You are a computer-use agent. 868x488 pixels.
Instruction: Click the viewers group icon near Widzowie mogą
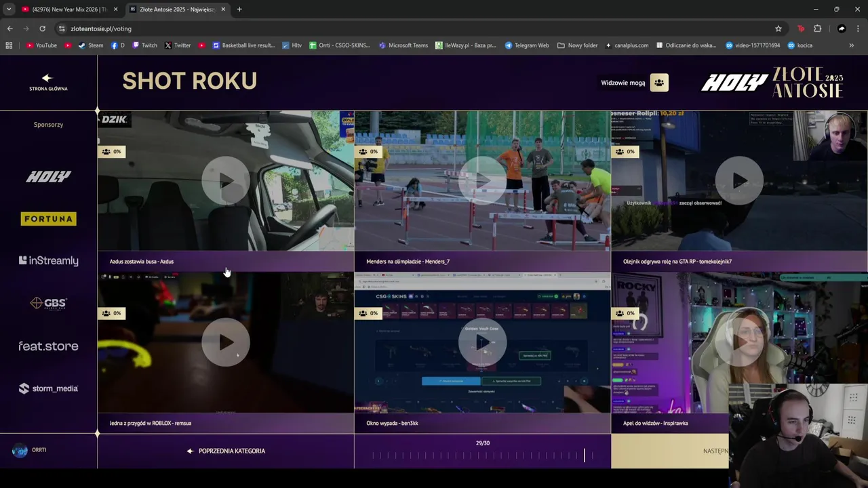(659, 83)
